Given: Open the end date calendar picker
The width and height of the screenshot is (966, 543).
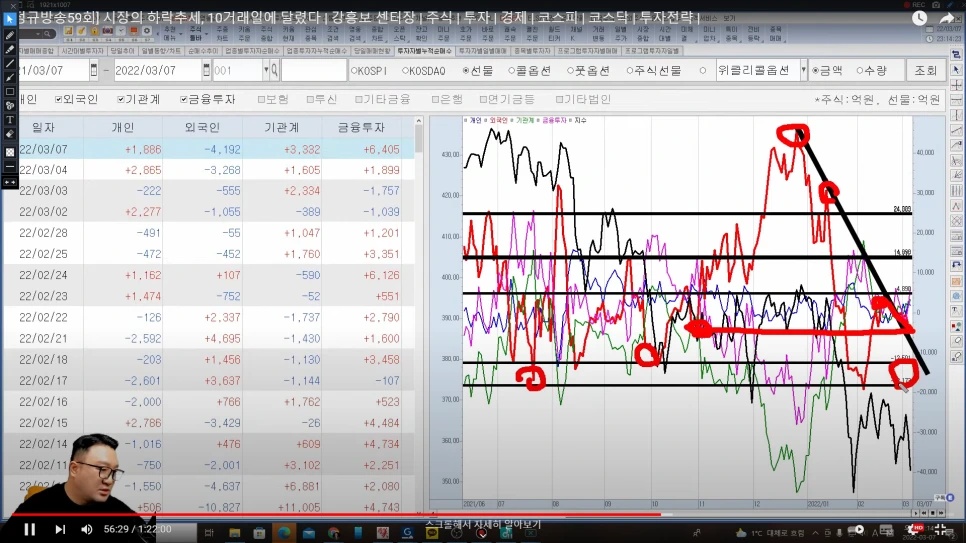Looking at the screenshot, I should (x=206, y=70).
